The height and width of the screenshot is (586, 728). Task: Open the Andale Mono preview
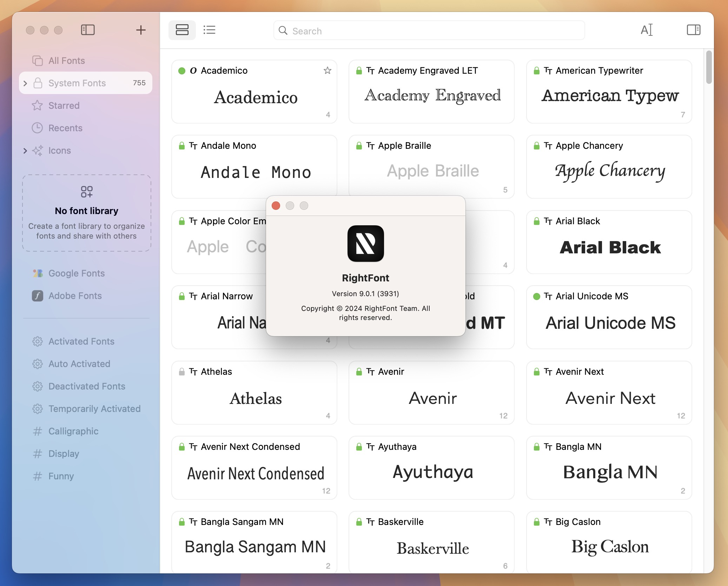pos(256,172)
